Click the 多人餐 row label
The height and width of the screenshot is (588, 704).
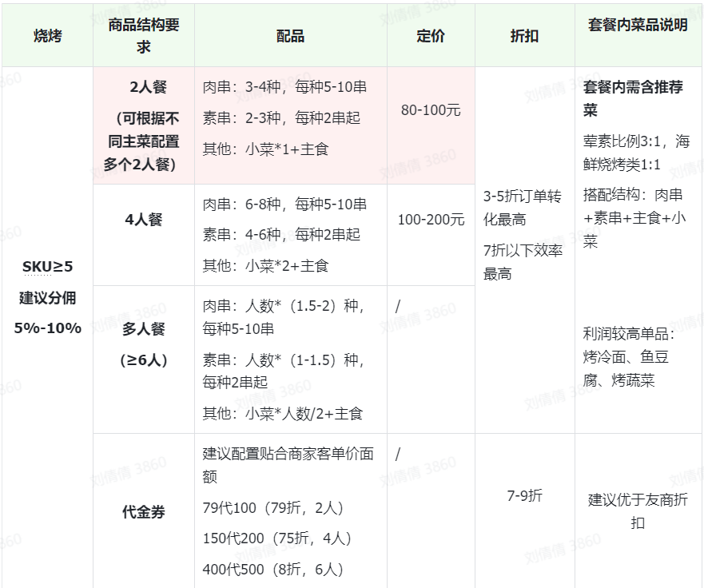144,329
